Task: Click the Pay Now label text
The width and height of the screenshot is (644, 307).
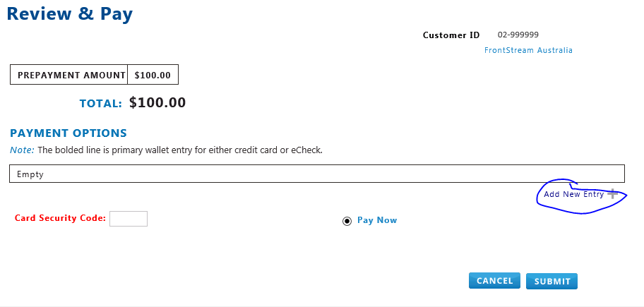Action: [377, 220]
